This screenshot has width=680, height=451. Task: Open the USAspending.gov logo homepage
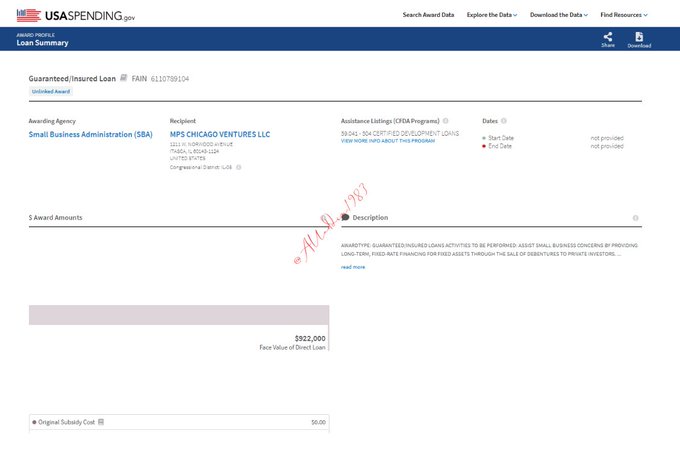[x=76, y=15]
